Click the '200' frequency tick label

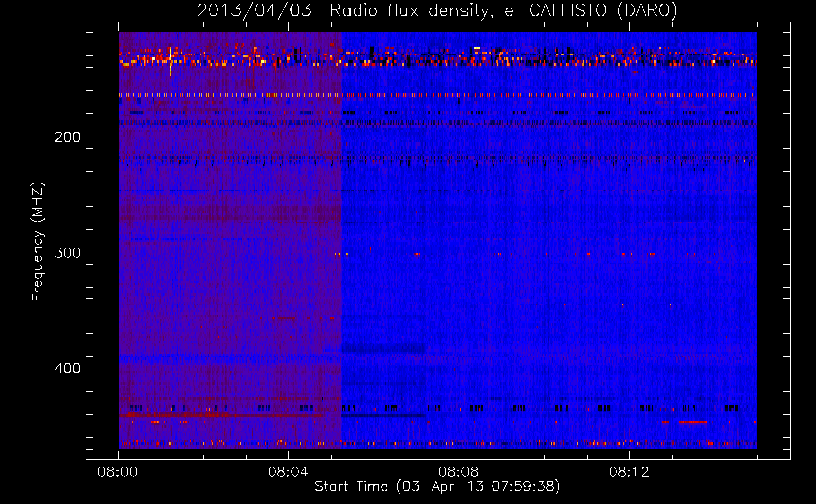tap(68, 137)
